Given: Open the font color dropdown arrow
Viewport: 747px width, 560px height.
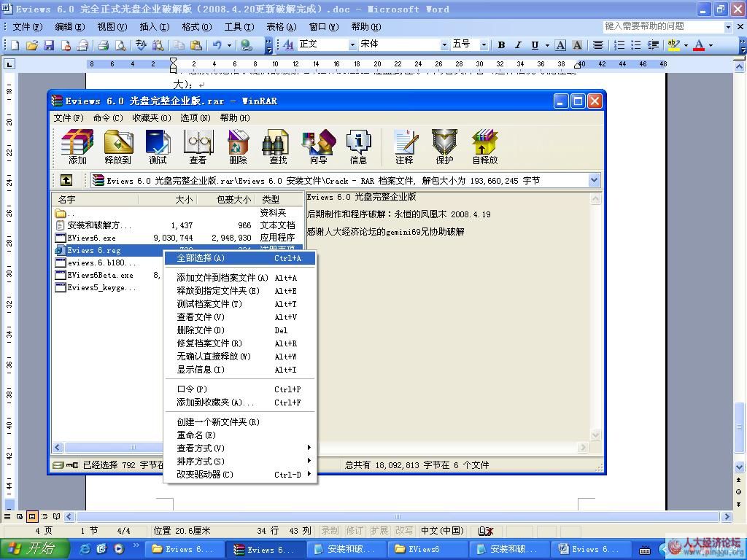Looking at the screenshot, I should click(711, 45).
